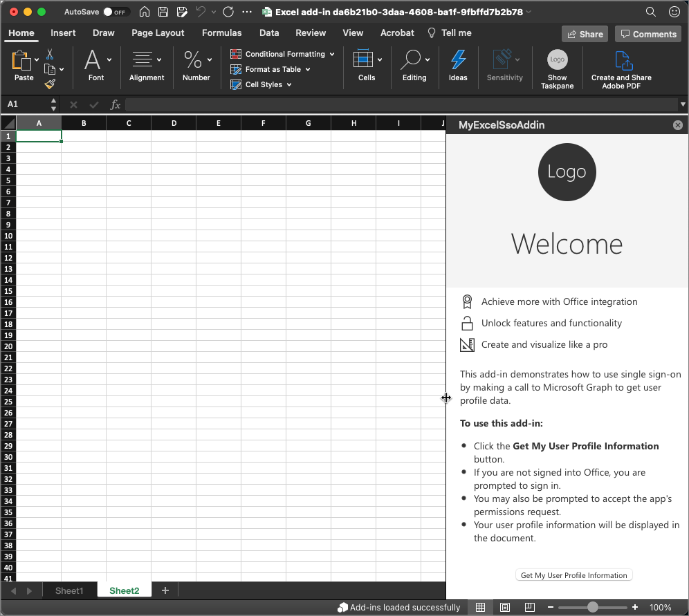
Task: Open the document title dropdown chevron
Action: (529, 12)
